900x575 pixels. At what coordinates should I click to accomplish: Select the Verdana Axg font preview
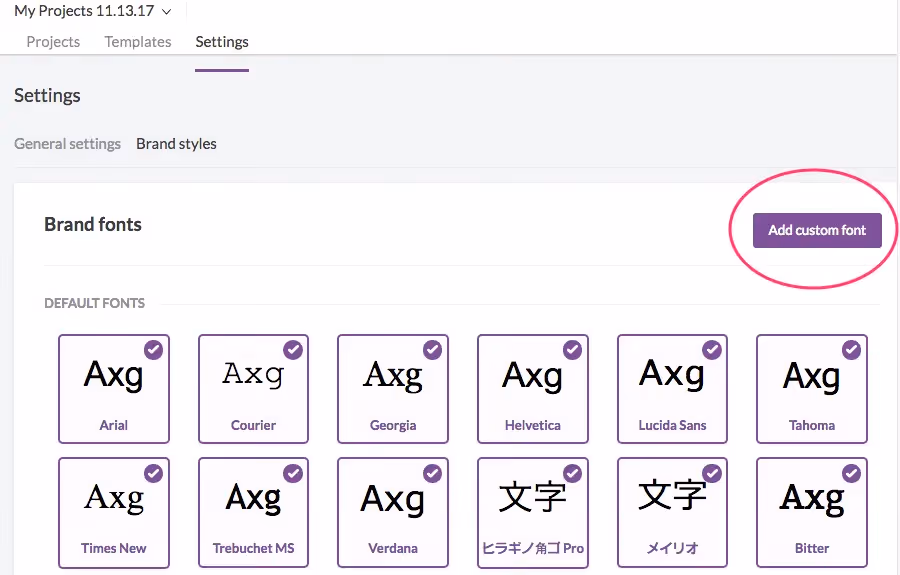pyautogui.click(x=393, y=499)
